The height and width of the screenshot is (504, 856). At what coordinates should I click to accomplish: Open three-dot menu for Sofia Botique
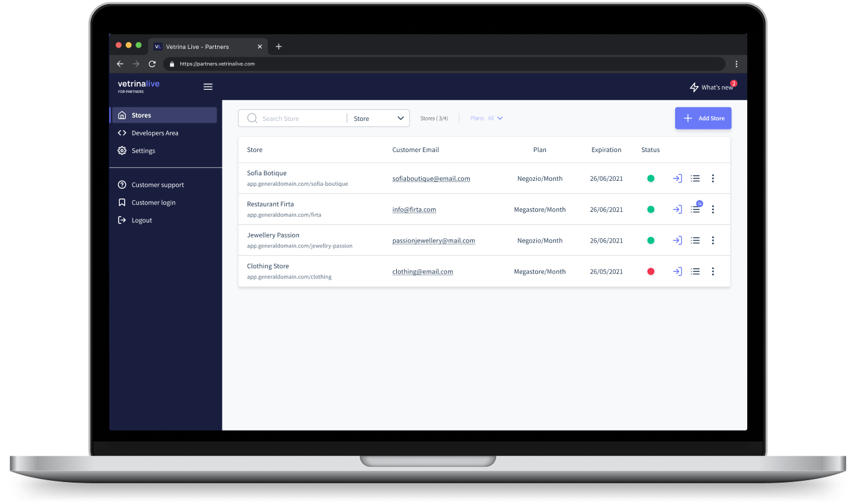pyautogui.click(x=713, y=178)
